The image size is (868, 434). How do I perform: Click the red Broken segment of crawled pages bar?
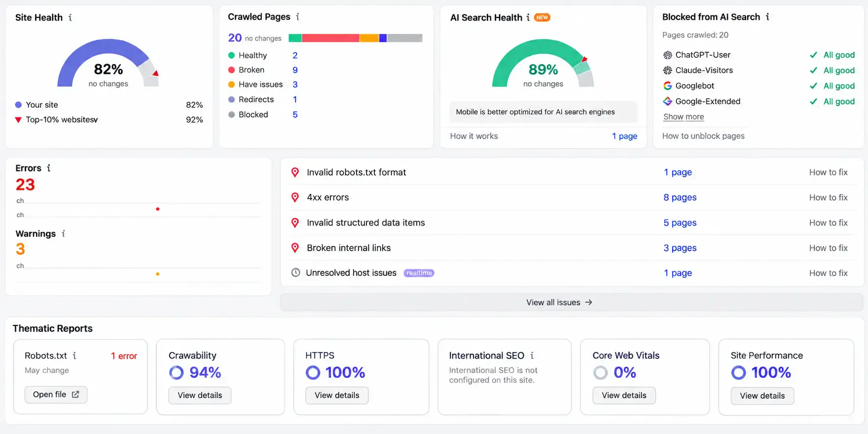tap(331, 38)
